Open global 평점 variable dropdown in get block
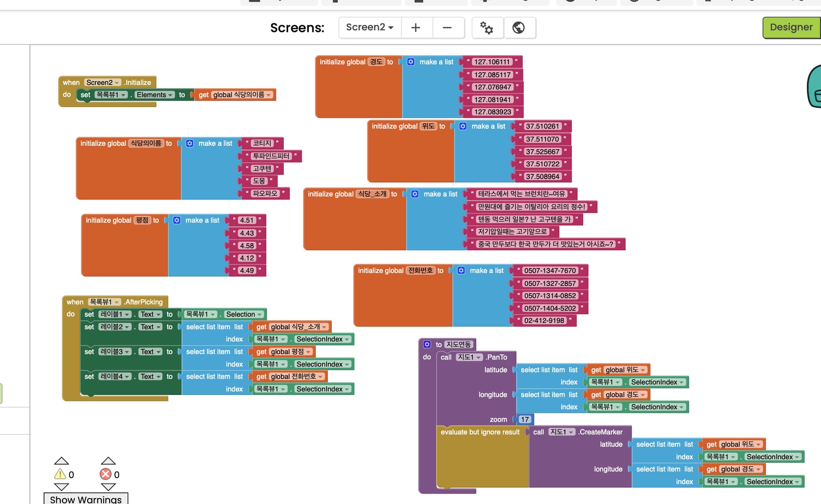Viewport: 821px width, 504px height. [x=291, y=352]
